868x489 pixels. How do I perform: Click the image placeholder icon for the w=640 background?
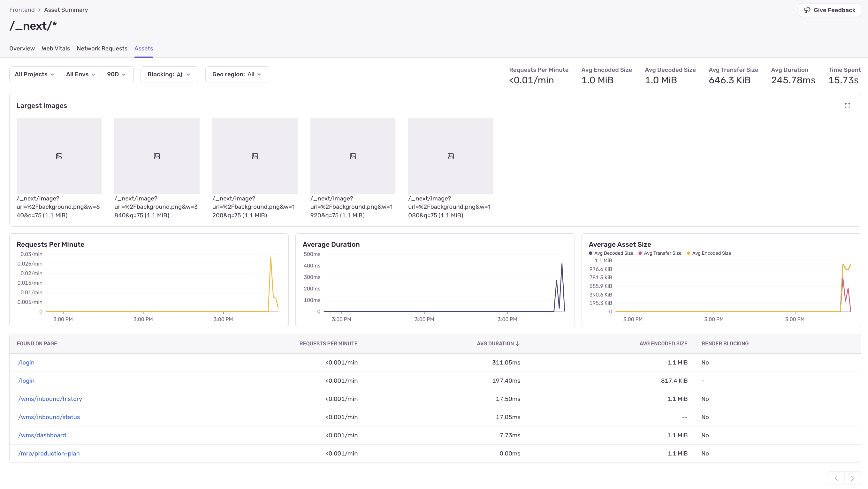pos(59,156)
